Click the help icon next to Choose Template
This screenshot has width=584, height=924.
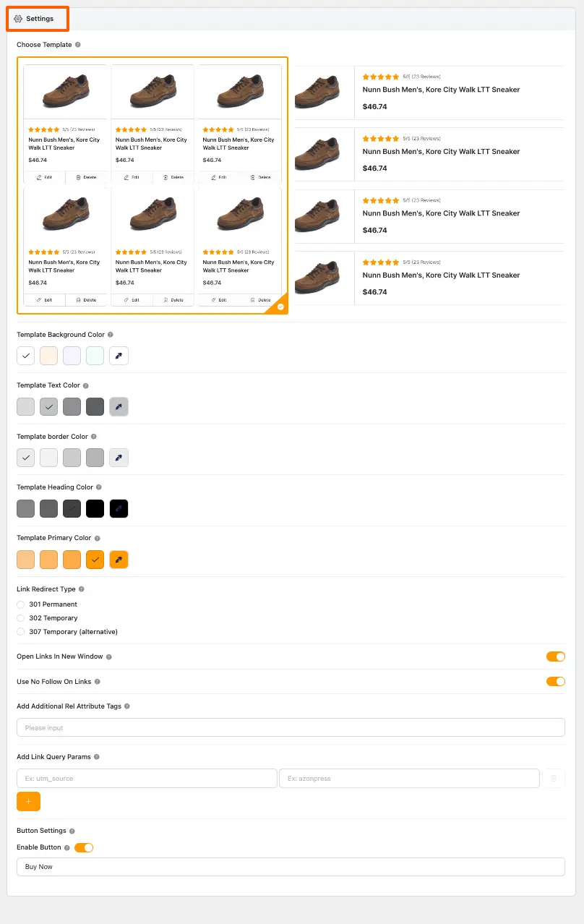pyautogui.click(x=77, y=45)
